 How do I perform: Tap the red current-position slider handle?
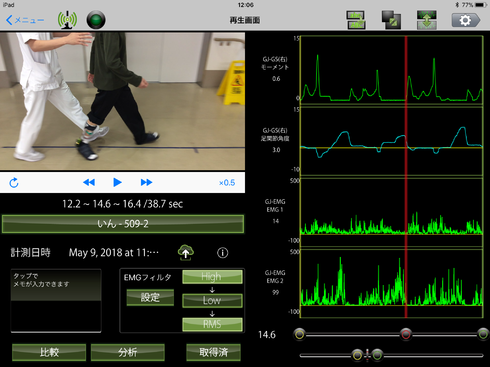tap(406, 334)
